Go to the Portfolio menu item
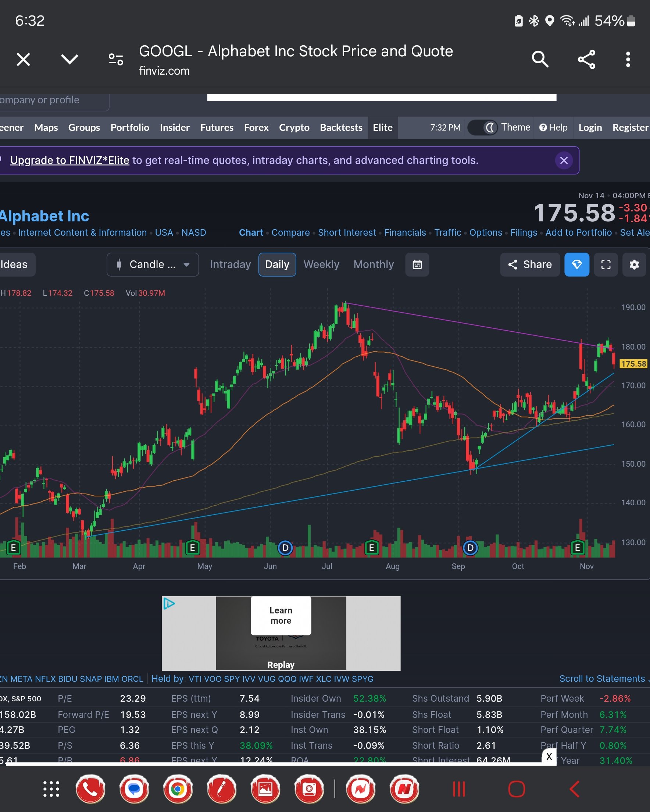The height and width of the screenshot is (812, 650). click(x=130, y=128)
